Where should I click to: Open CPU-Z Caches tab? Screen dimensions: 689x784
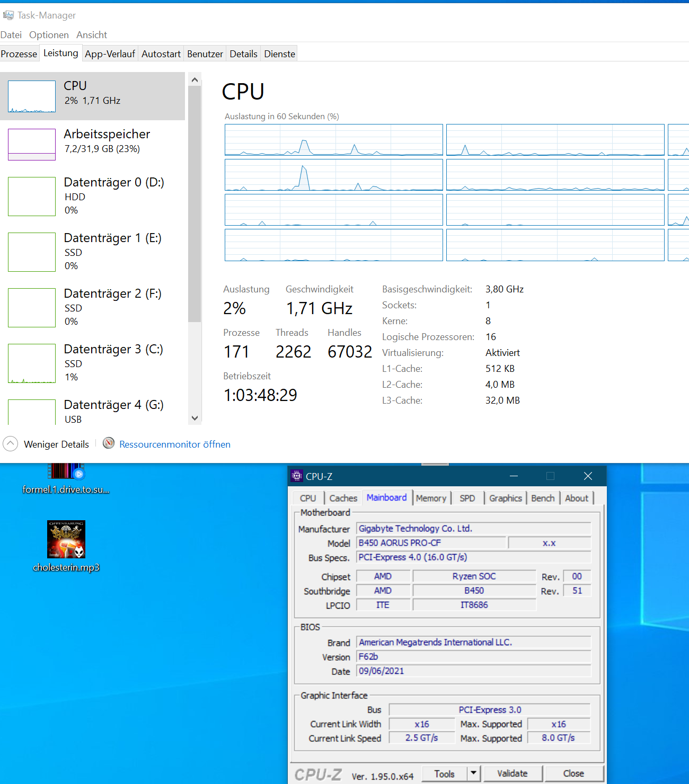[x=343, y=498]
